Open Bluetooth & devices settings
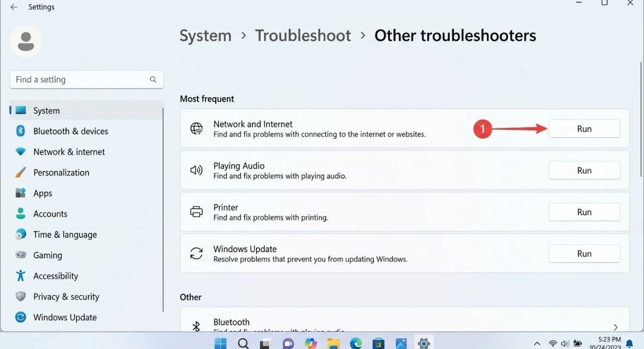The image size is (644, 349). coord(86,131)
